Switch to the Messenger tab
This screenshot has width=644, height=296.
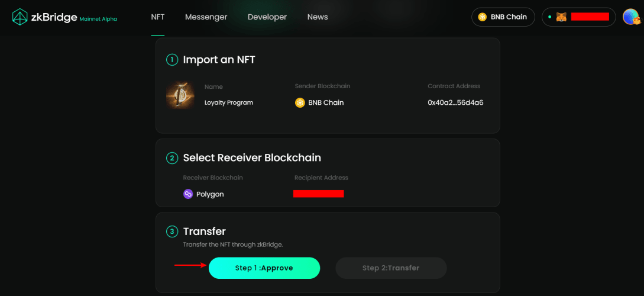206,17
